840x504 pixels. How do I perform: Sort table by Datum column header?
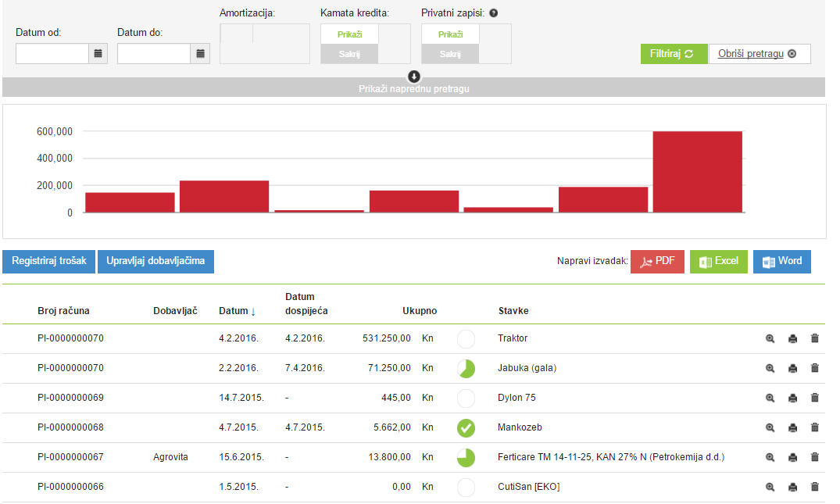(x=237, y=311)
